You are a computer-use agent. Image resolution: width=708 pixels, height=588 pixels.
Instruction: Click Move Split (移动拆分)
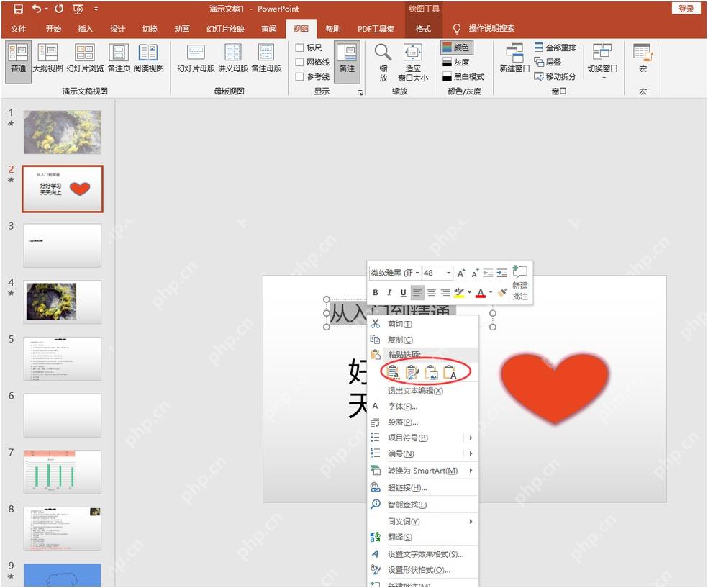(555, 76)
